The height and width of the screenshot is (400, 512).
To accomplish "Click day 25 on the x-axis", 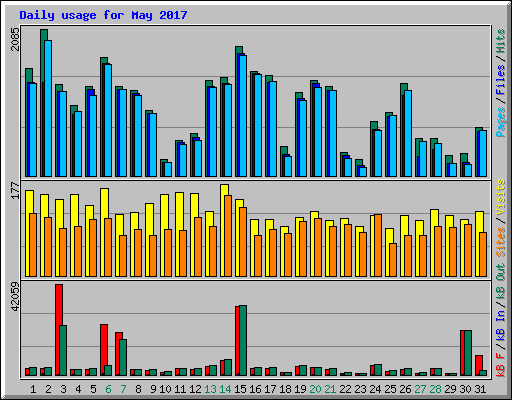I will click(x=390, y=389).
